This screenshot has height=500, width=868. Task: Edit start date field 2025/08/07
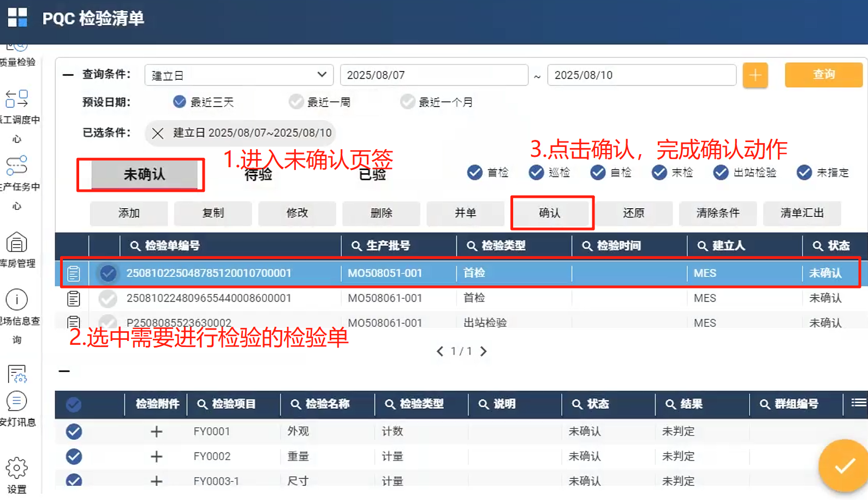[x=434, y=75]
